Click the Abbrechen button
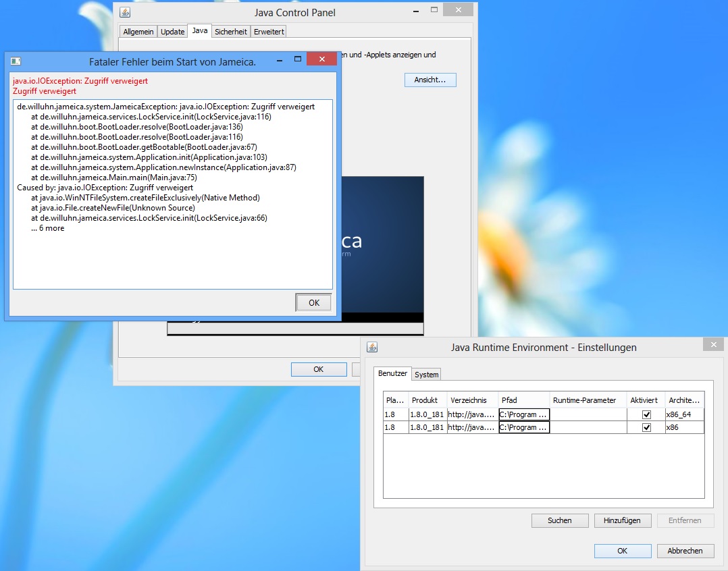The height and width of the screenshot is (571, 728). (x=685, y=551)
